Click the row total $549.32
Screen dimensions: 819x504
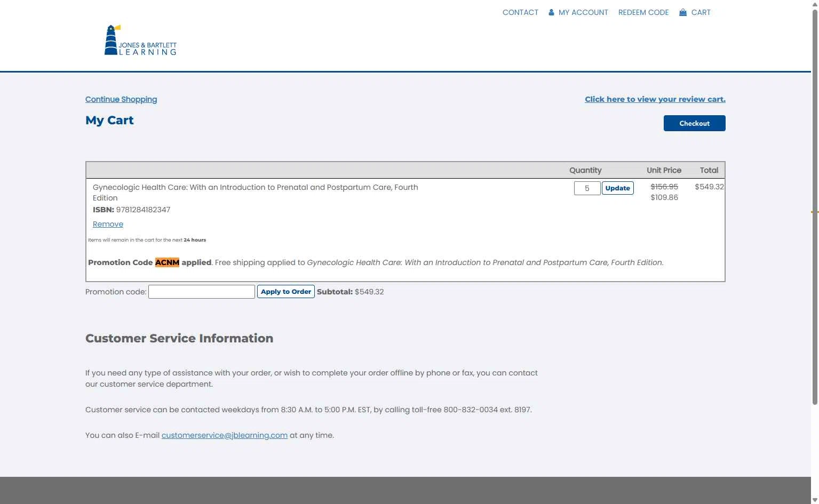click(709, 187)
